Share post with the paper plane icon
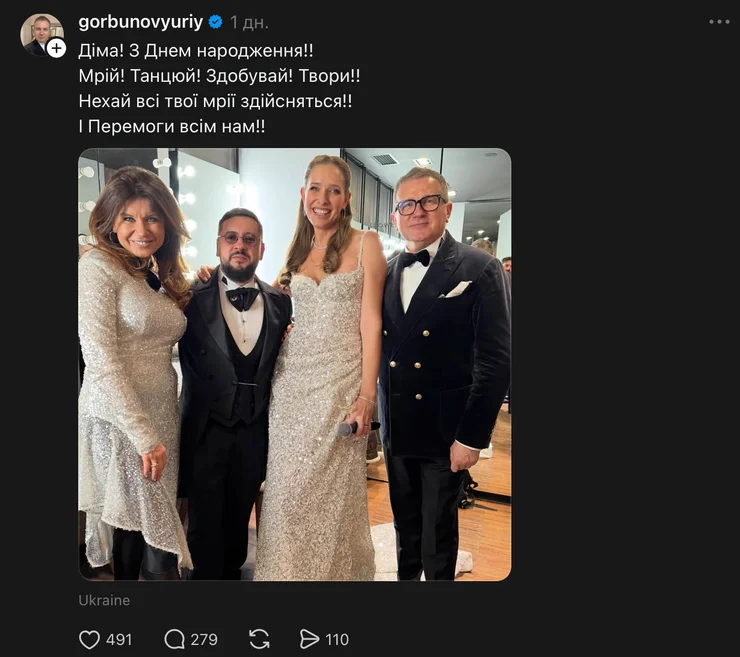This screenshot has height=657, width=740. click(x=310, y=639)
